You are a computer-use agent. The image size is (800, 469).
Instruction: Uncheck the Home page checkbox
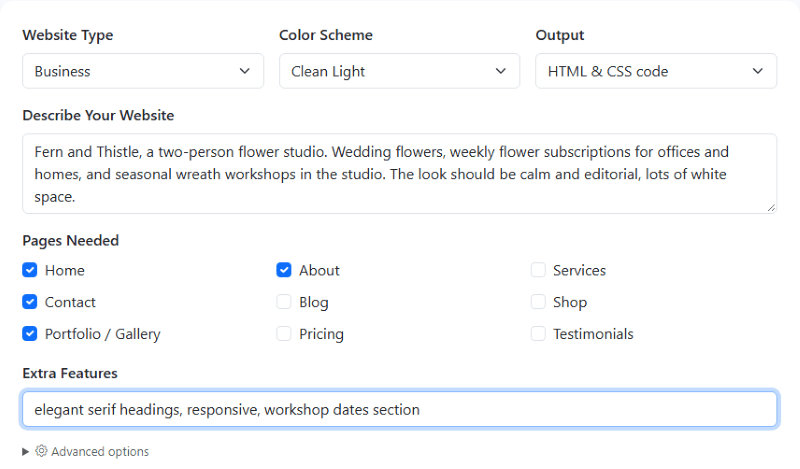tap(30, 270)
